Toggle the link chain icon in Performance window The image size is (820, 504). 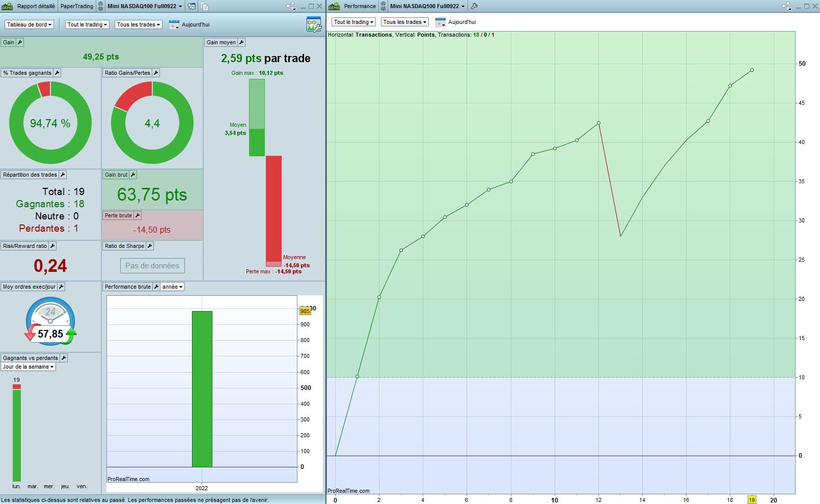point(383,6)
